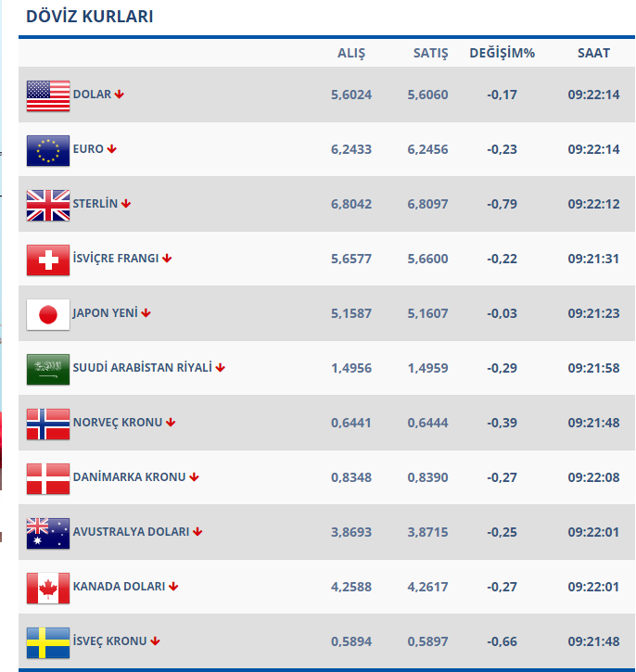Click the DEĞİŞİM% column header
The height and width of the screenshot is (672, 636).
(502, 53)
